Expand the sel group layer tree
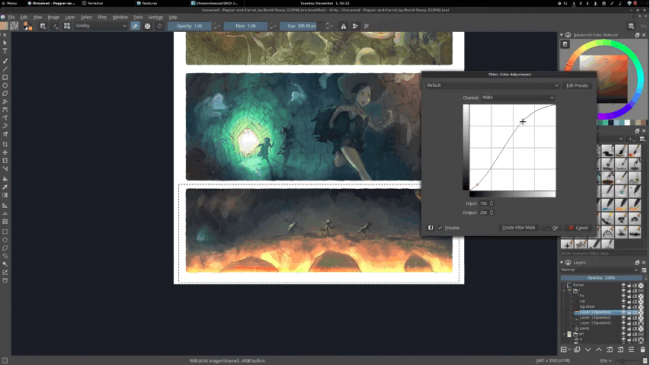The height and width of the screenshot is (365, 650). point(564,334)
